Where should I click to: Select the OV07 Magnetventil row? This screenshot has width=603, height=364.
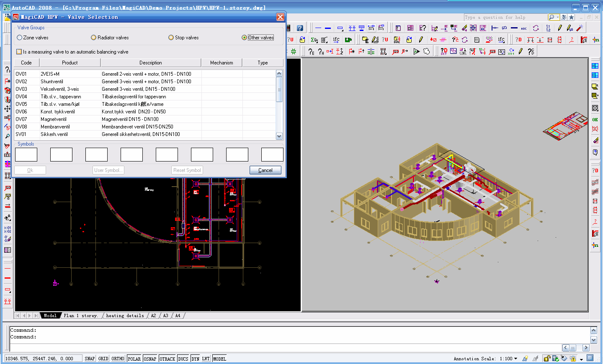coord(145,119)
